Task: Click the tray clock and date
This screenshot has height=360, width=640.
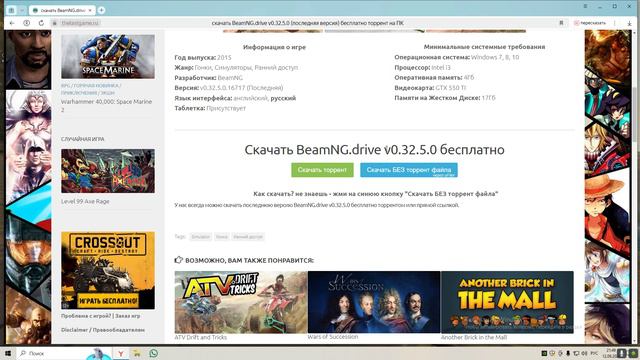Action: tap(611, 353)
